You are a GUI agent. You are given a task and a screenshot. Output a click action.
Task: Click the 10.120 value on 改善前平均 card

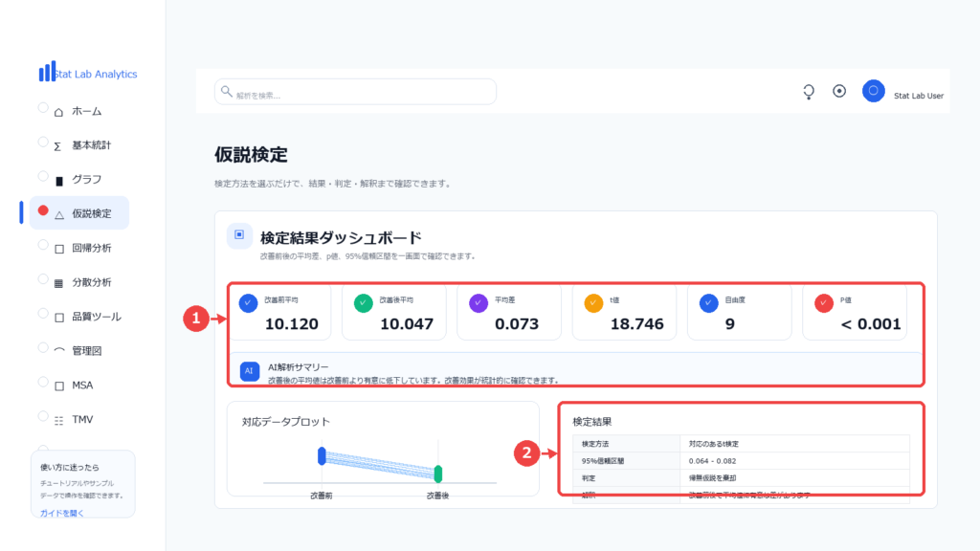(291, 324)
